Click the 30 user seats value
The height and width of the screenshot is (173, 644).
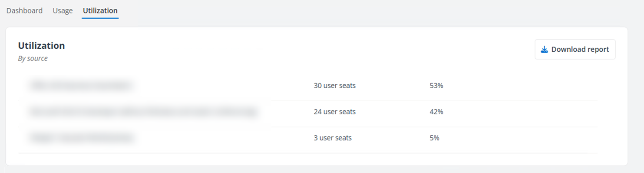click(x=334, y=86)
